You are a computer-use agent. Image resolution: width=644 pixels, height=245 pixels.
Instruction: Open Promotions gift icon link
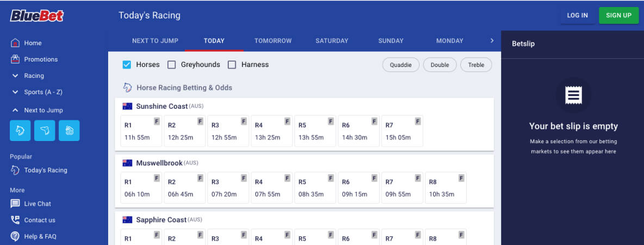(15, 59)
